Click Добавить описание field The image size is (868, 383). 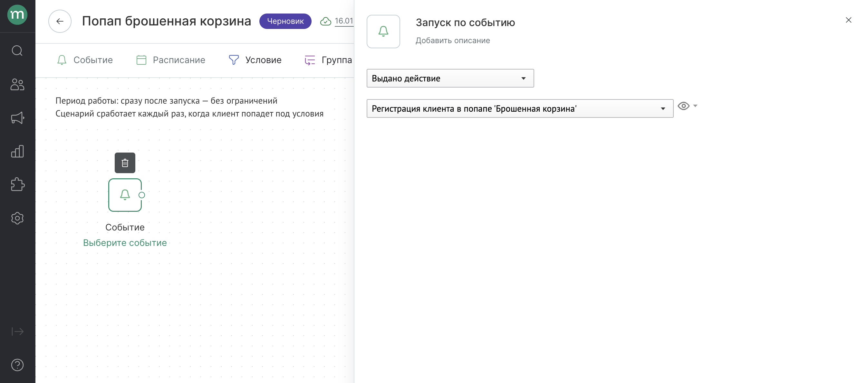[x=453, y=40]
